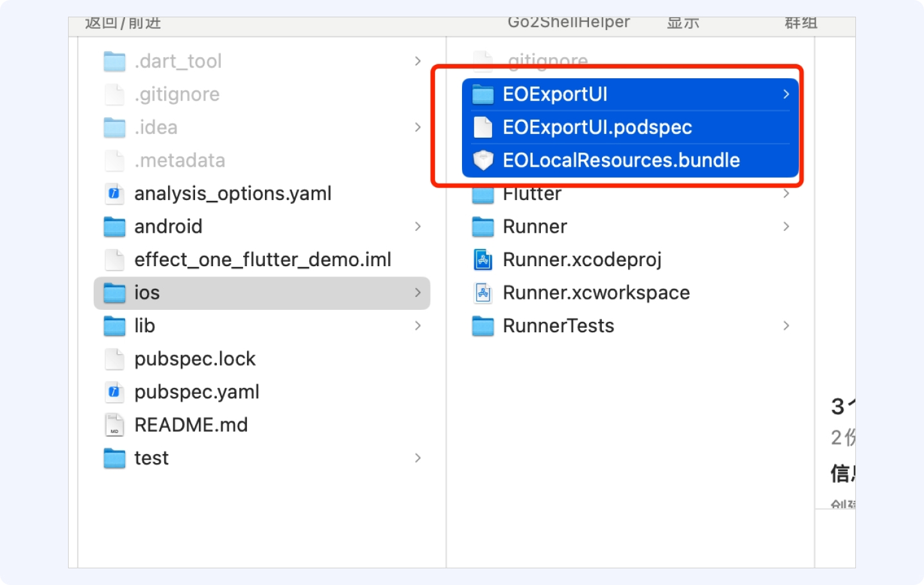The height and width of the screenshot is (585, 924).
Task: Click the effect_one_flutter_demo.iml file icon
Action: pyautogui.click(x=115, y=260)
